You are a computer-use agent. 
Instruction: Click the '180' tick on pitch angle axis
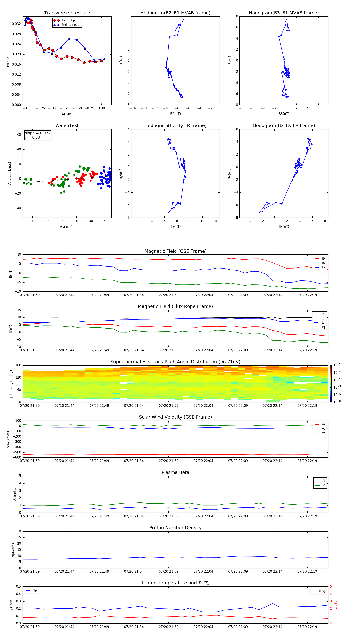click(x=18, y=365)
